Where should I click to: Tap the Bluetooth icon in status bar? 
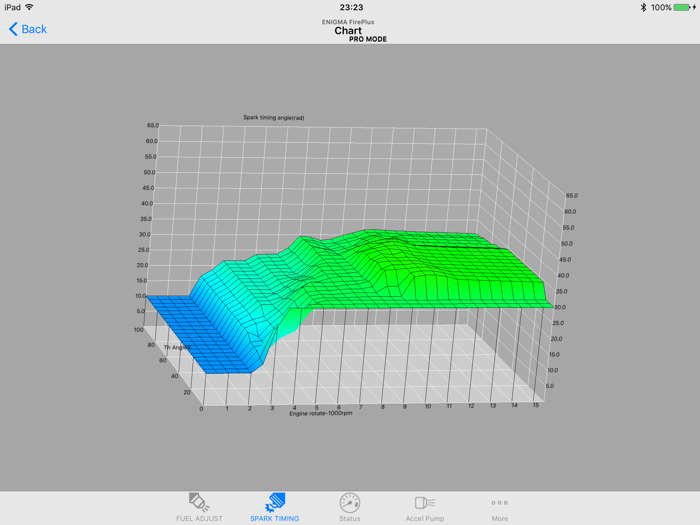click(643, 7)
